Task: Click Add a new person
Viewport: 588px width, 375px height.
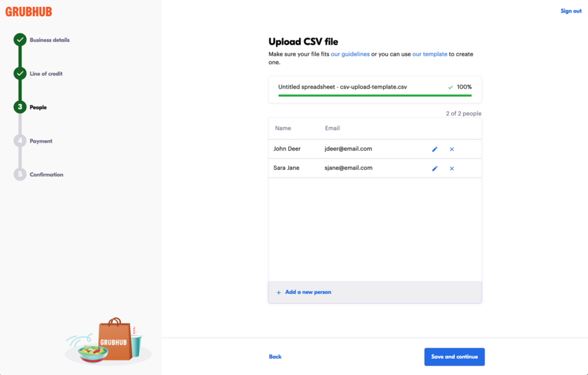Action: pos(308,292)
